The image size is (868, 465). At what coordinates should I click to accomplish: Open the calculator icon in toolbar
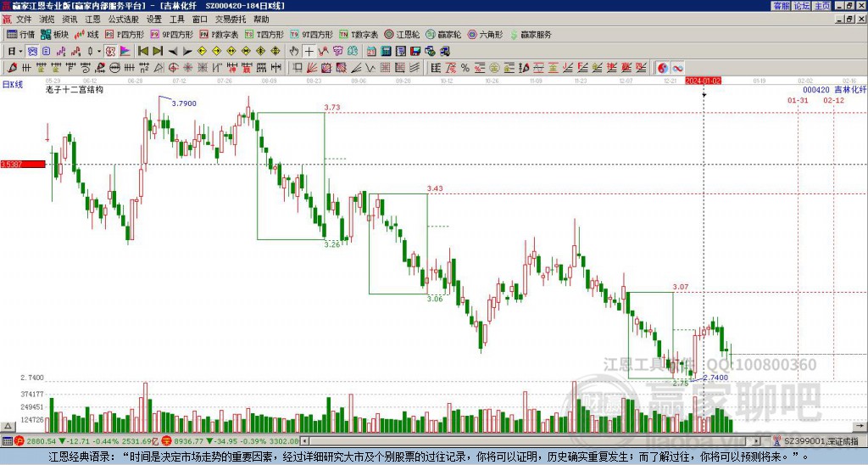pos(386,51)
